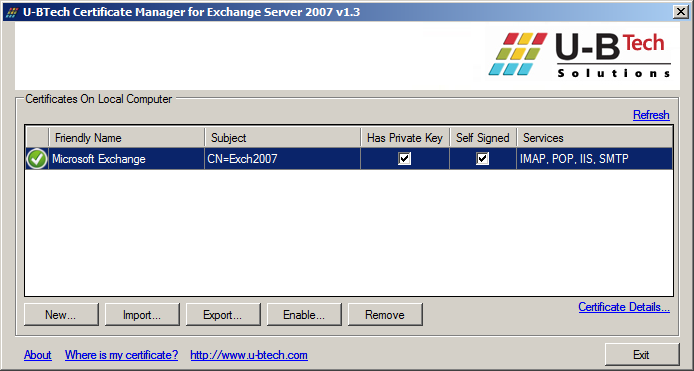Sort by the Friendly Name column header

[127, 138]
